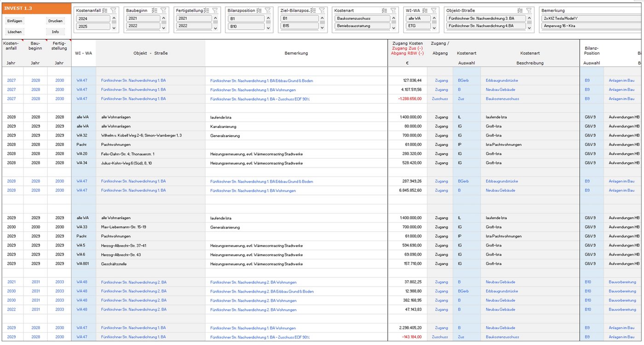Enable multi-select in the Kostenanfall slicer
Viewport: 644px width, 345px height.
point(104,10)
